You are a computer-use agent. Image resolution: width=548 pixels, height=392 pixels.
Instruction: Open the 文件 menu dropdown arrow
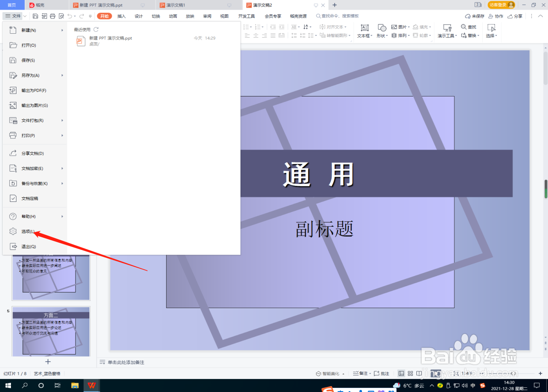25,16
